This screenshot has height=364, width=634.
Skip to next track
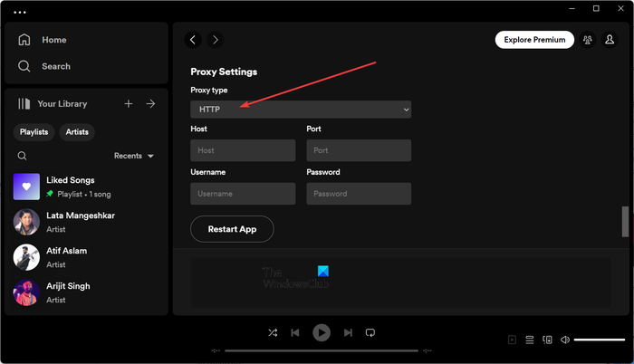[x=348, y=333]
